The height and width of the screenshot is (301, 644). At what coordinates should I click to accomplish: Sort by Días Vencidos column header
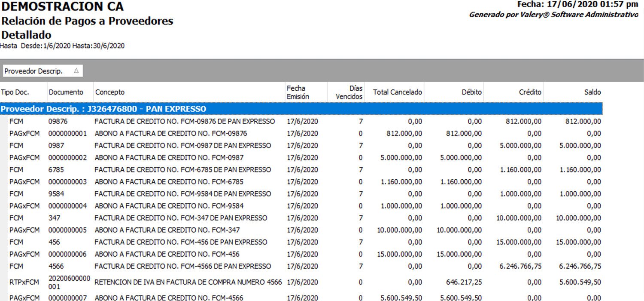tap(349, 92)
